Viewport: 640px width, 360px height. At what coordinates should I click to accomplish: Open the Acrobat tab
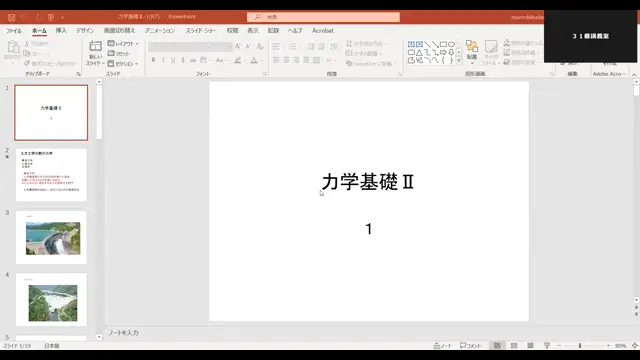point(322,31)
